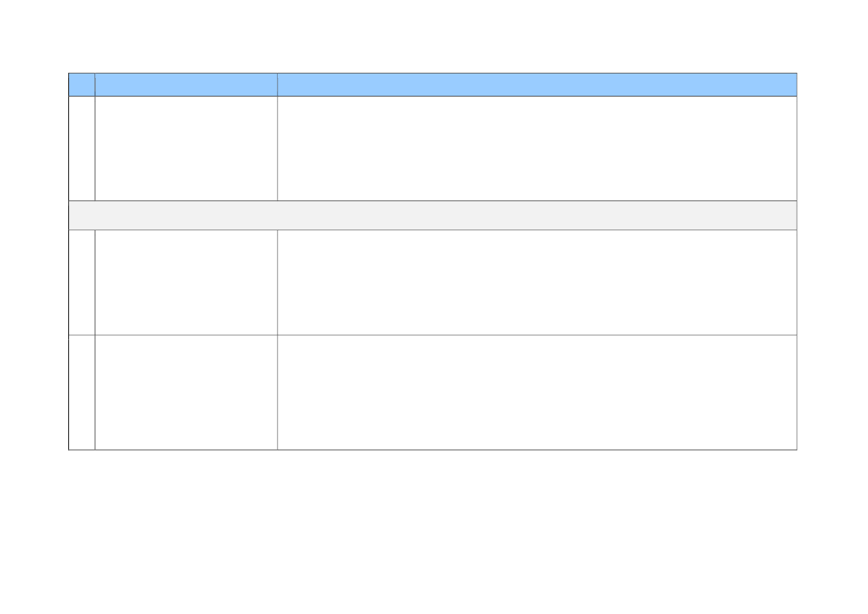Select the wide right cell of bottom row
Screen dimensions: 868x614
(537, 393)
